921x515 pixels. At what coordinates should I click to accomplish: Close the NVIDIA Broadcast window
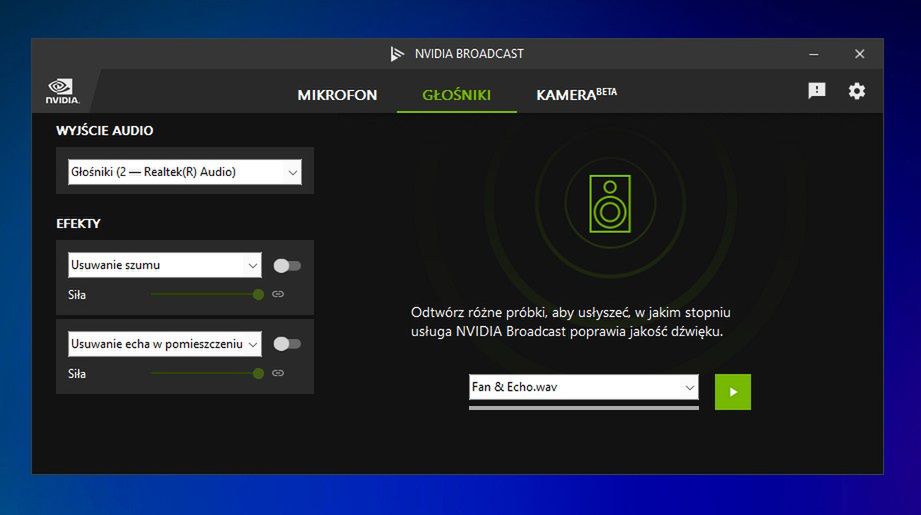tap(859, 54)
